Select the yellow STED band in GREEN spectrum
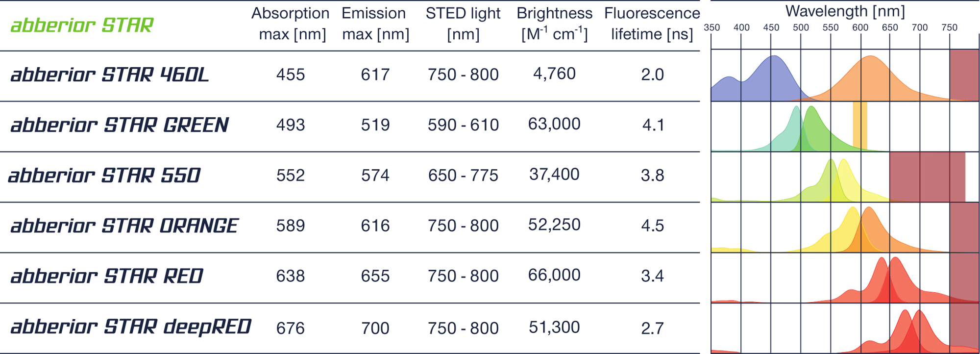980x354 pixels. coord(860,125)
